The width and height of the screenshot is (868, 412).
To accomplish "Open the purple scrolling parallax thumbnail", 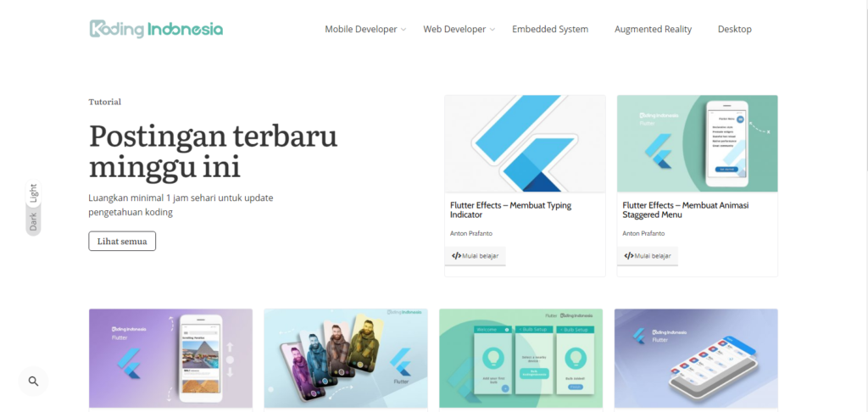I will coord(170,359).
